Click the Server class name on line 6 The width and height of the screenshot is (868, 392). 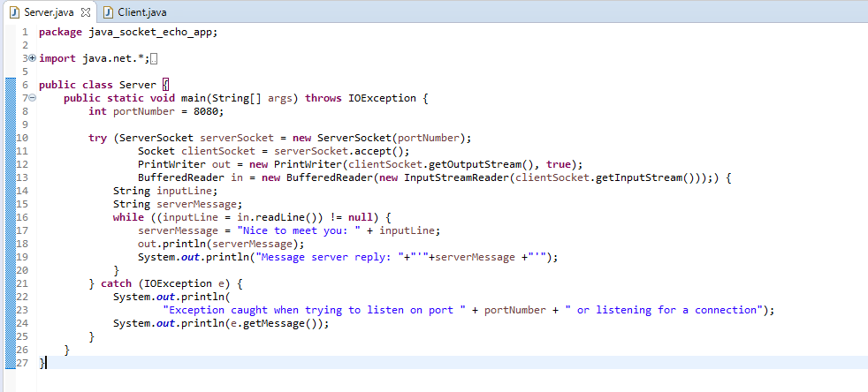[138, 85]
